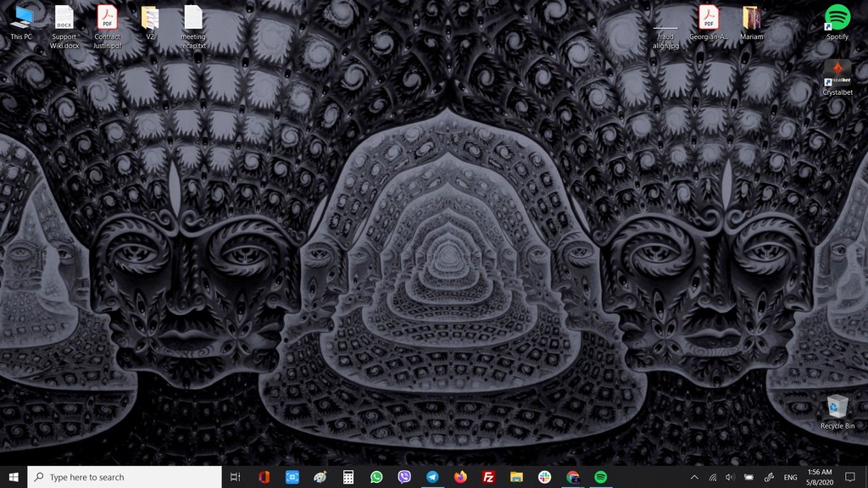
Task: Open the Windows Start menu
Action: point(14,477)
